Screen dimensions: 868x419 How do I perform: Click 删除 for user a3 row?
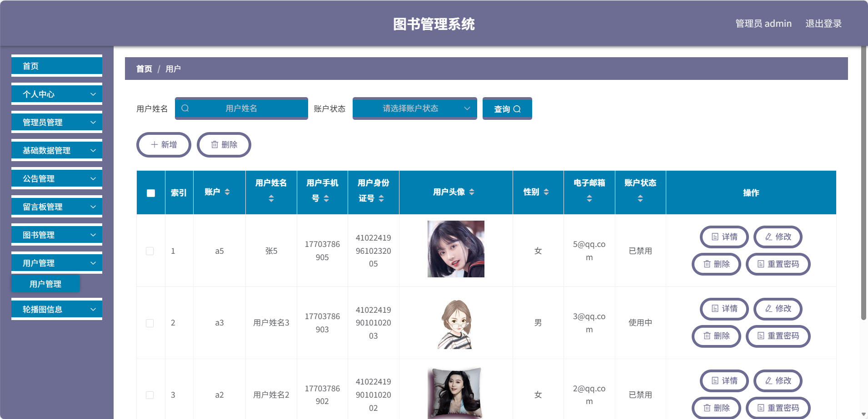[717, 336]
